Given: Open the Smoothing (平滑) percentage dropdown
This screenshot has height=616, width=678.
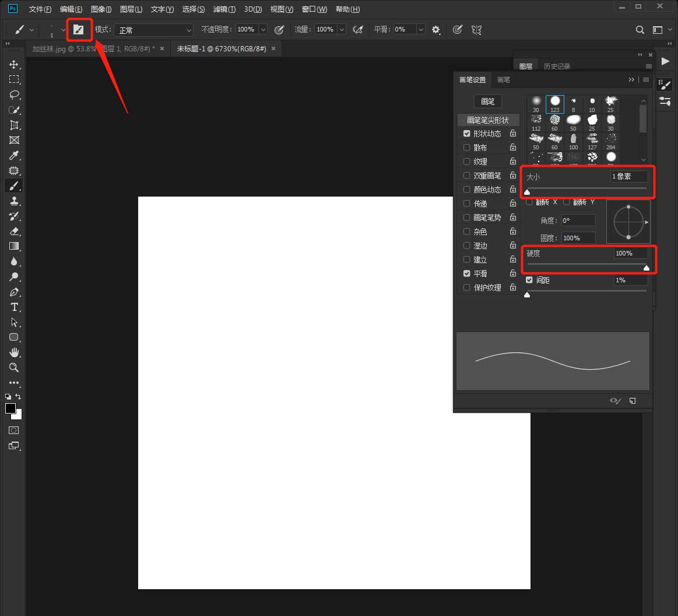Looking at the screenshot, I should 421,29.
